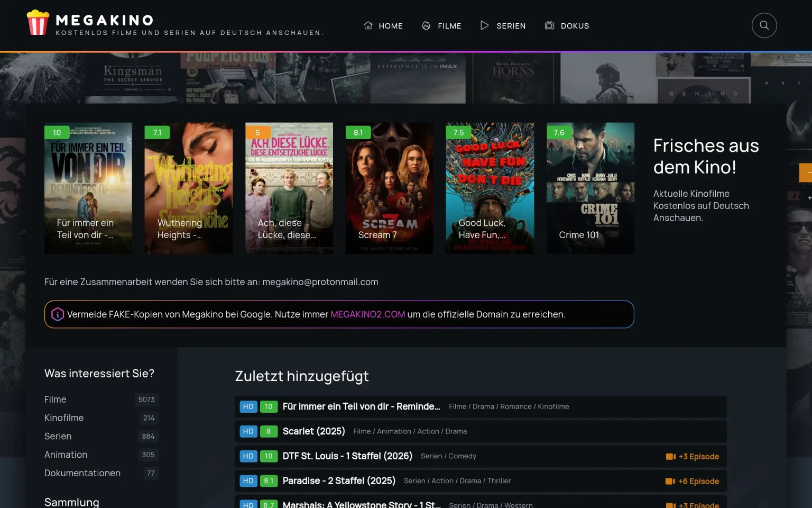Screen dimensions: 812x508
Task: Click the HD badge on the Scarlet (2025) row
Action: pos(248,431)
